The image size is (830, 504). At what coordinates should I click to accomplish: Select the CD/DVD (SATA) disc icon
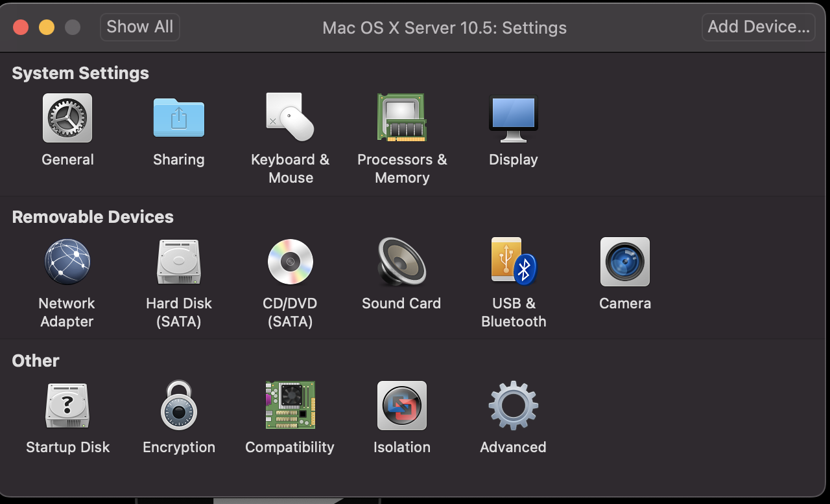[290, 262]
